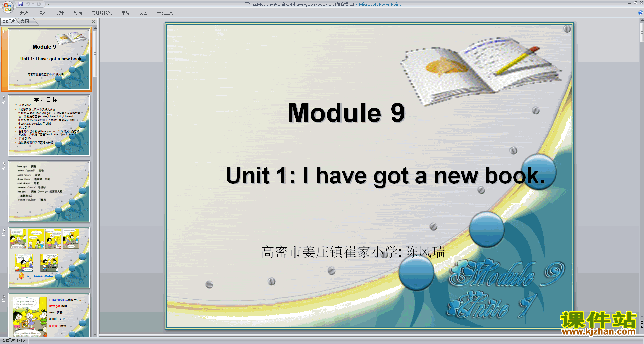Open the Undo history dropdown arrow
This screenshot has height=344, width=644.
tap(33, 4)
